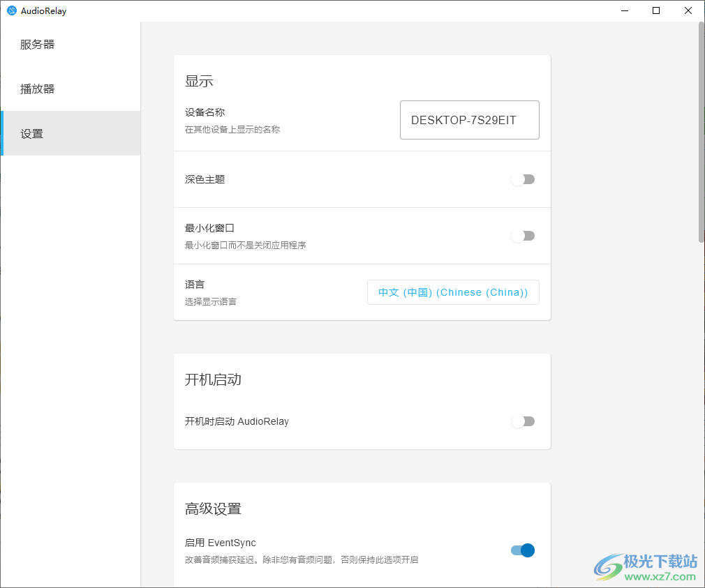Viewport: 705px width, 588px height.
Task: Minimize the AudioRelay window
Action: 625,10
